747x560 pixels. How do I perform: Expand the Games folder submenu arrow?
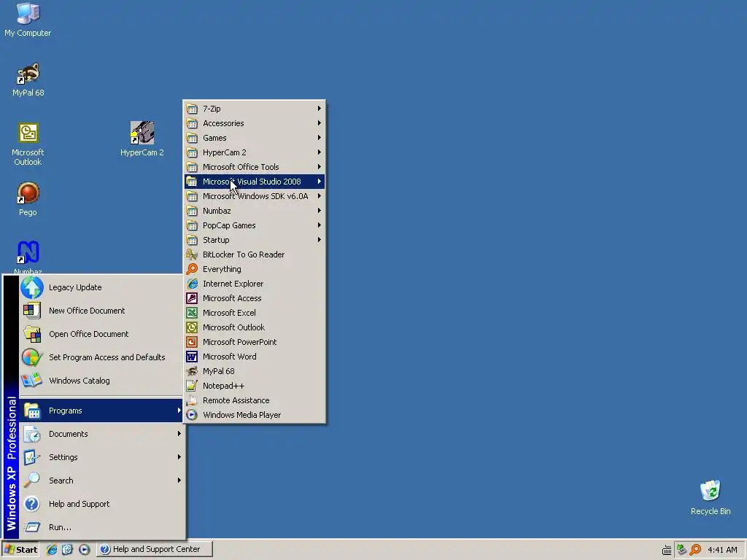click(x=320, y=138)
